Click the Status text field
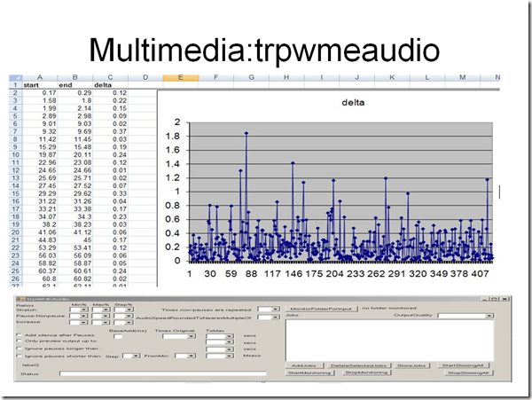Screen dimensions: 532x400 (x=163, y=373)
